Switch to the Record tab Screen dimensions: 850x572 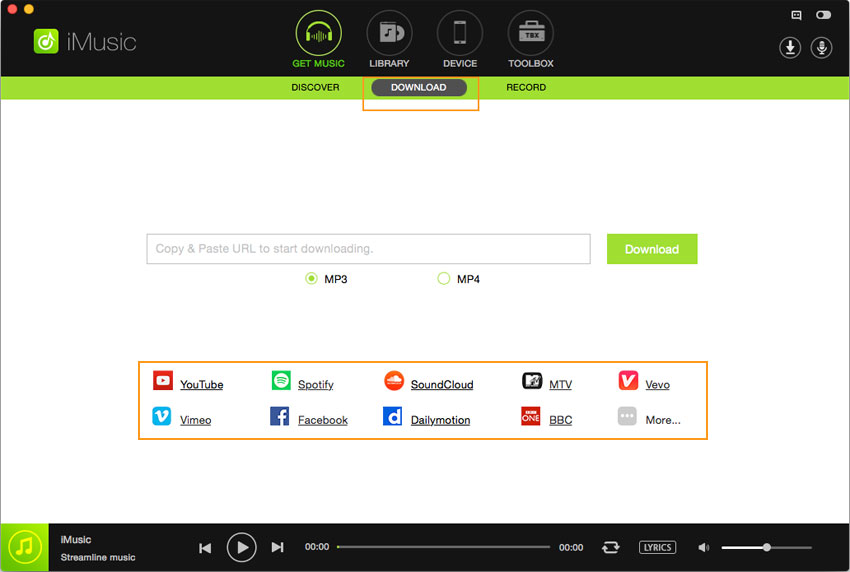[x=526, y=87]
